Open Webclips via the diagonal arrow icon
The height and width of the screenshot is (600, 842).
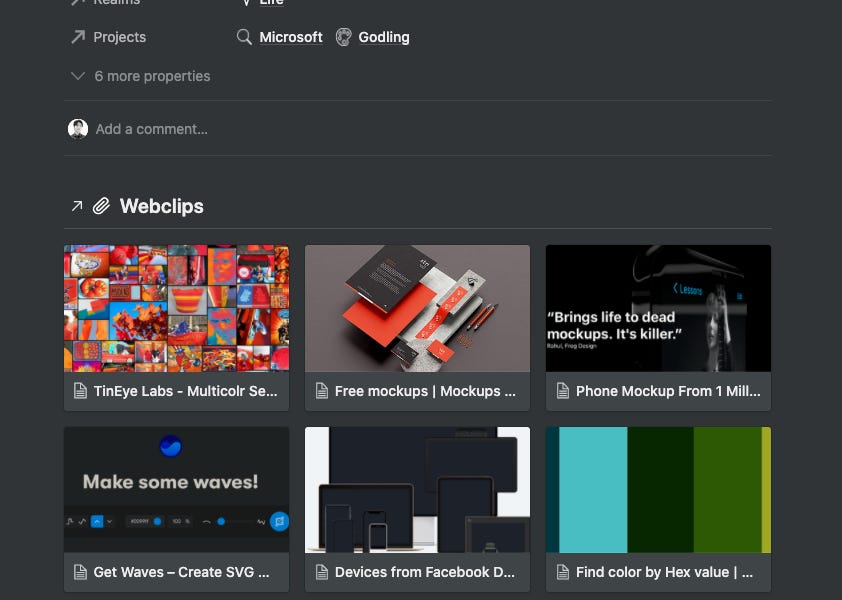pos(77,206)
